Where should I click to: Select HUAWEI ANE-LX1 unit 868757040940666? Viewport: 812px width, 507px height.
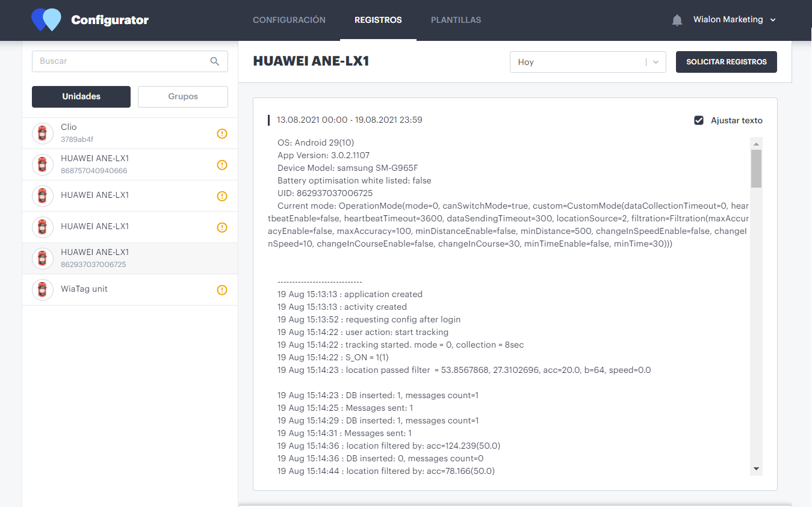pyautogui.click(x=130, y=165)
